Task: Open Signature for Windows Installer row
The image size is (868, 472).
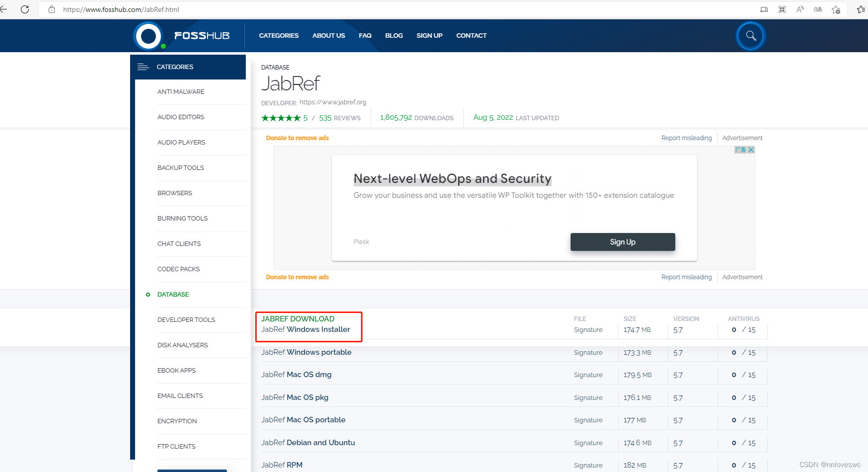Action: 588,330
